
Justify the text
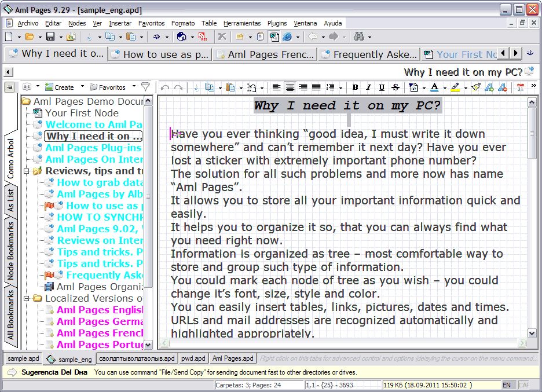pos(316,87)
